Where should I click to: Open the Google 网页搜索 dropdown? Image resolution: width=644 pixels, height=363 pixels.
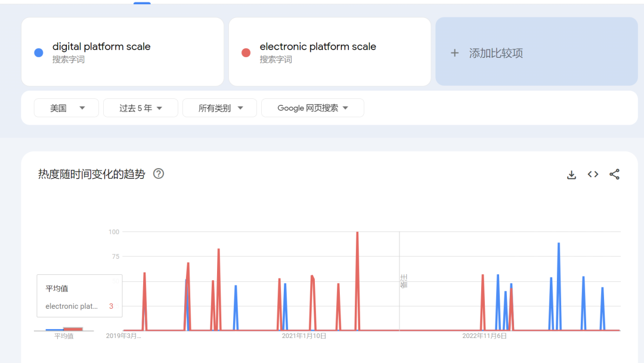pos(312,108)
